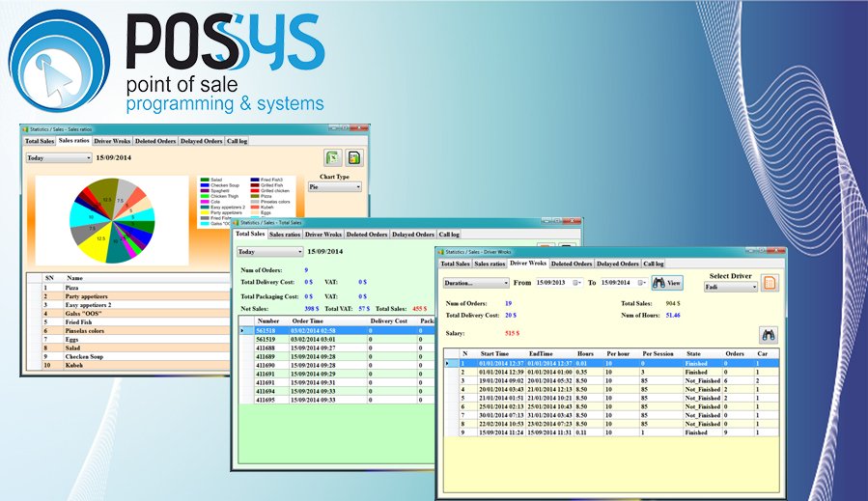868x501 pixels.
Task: Select the Party appetizers row
Action: point(128,296)
